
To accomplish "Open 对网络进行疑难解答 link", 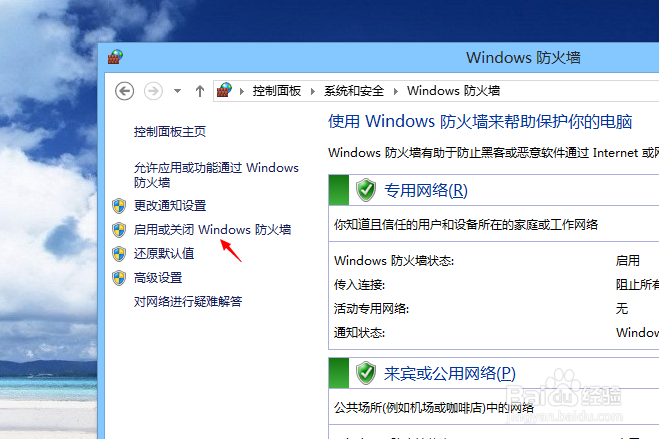I will click(x=188, y=301).
